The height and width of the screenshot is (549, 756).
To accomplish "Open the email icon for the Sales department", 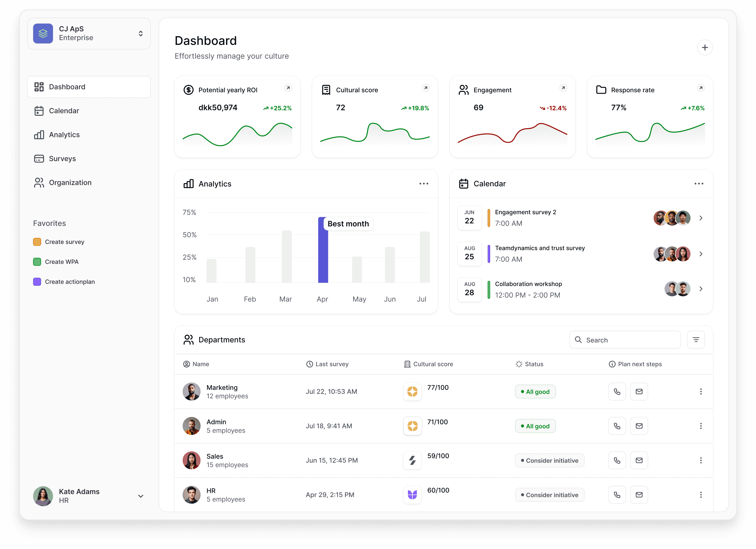I will pos(639,460).
